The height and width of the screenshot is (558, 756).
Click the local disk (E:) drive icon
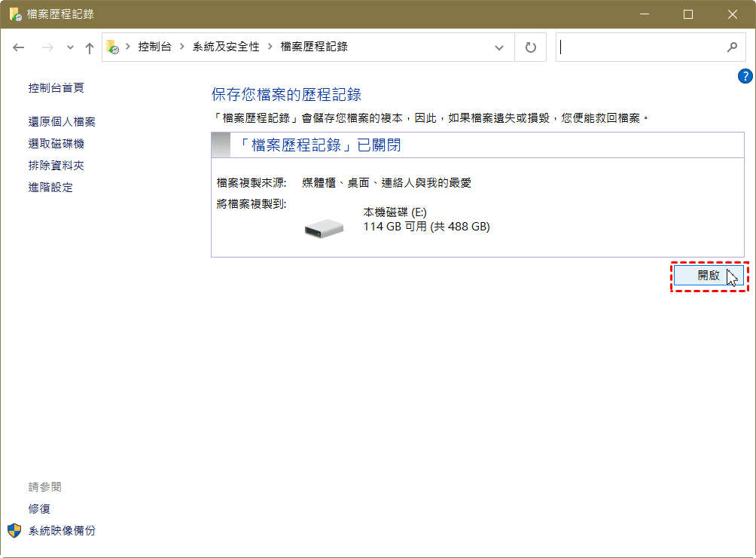[324, 228]
